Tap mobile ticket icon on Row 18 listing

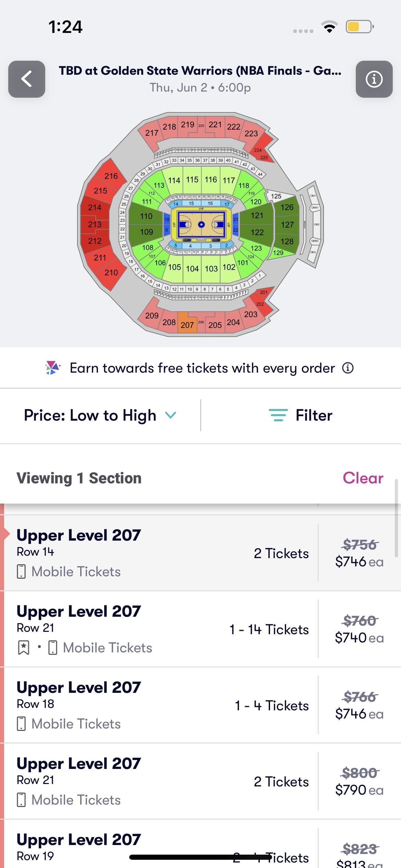click(x=21, y=724)
